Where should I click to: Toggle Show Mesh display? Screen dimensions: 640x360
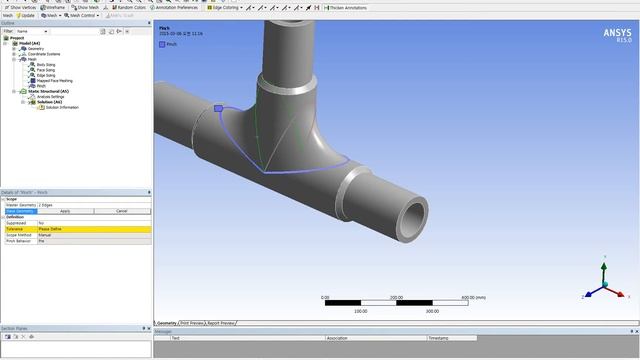click(85, 8)
